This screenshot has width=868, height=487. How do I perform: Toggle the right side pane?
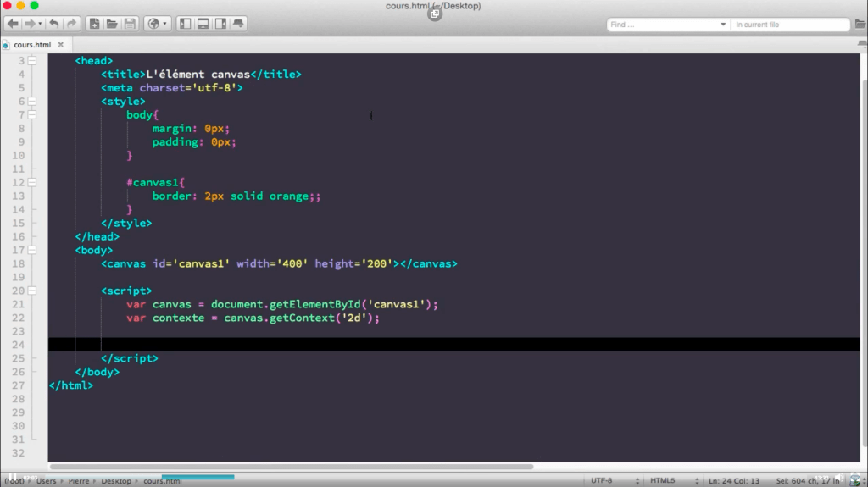coord(221,24)
